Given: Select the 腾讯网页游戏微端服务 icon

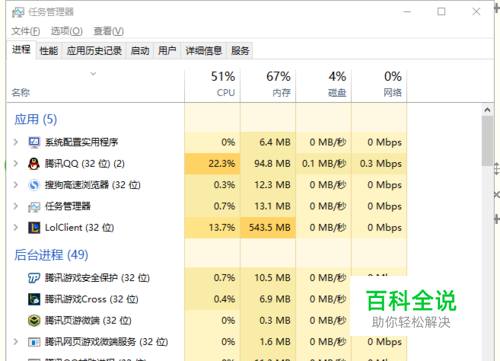Looking at the screenshot, I should pos(34,342).
